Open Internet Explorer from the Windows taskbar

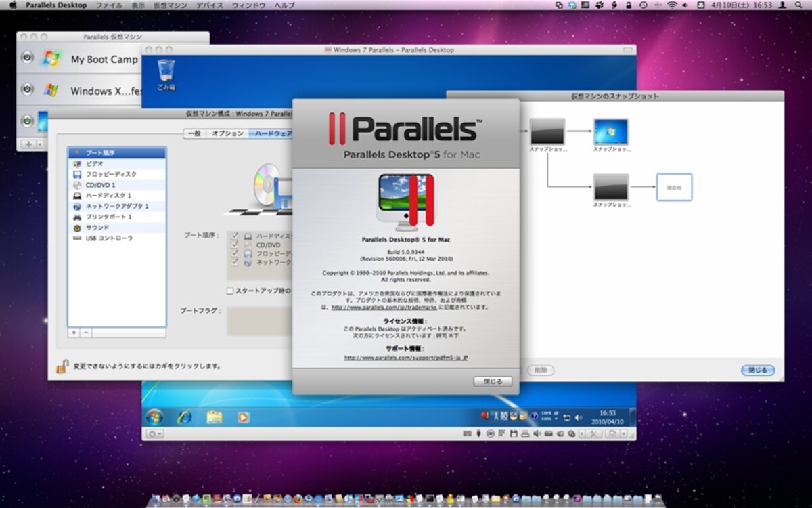185,417
